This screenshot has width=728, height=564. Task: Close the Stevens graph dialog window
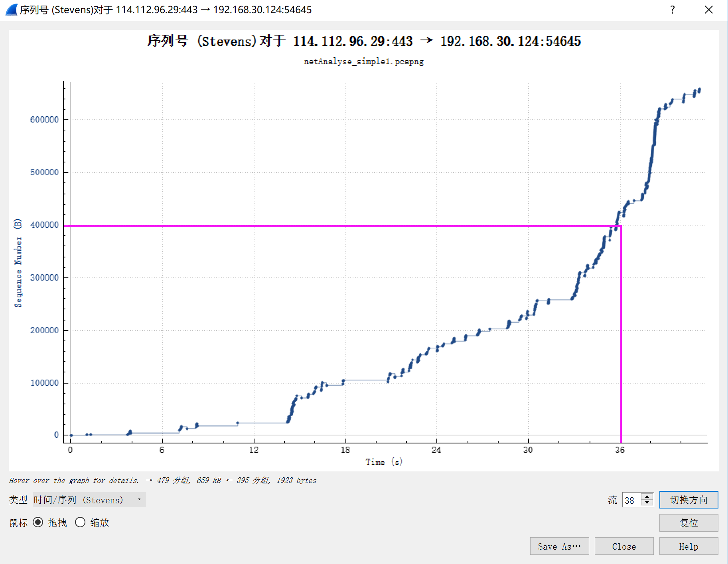[709, 10]
